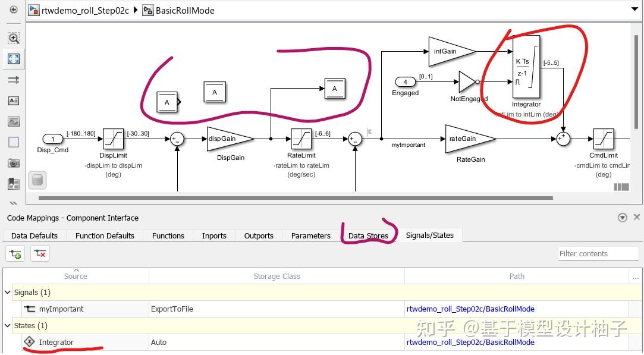Close the Code Mappings panel
644x355 pixels.
point(637,217)
